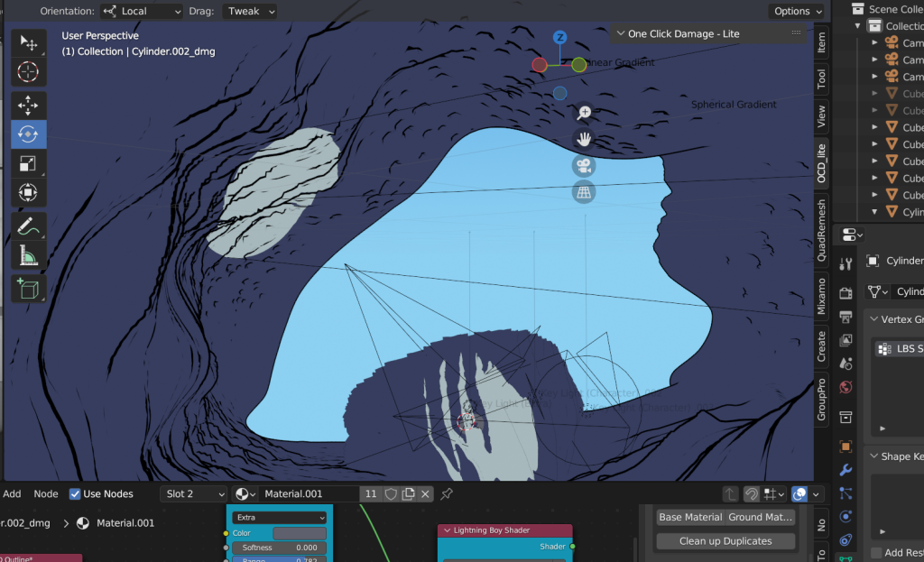The height and width of the screenshot is (562, 924).
Task: Switch to the Mixamo sidebar tab
Action: pos(821,296)
